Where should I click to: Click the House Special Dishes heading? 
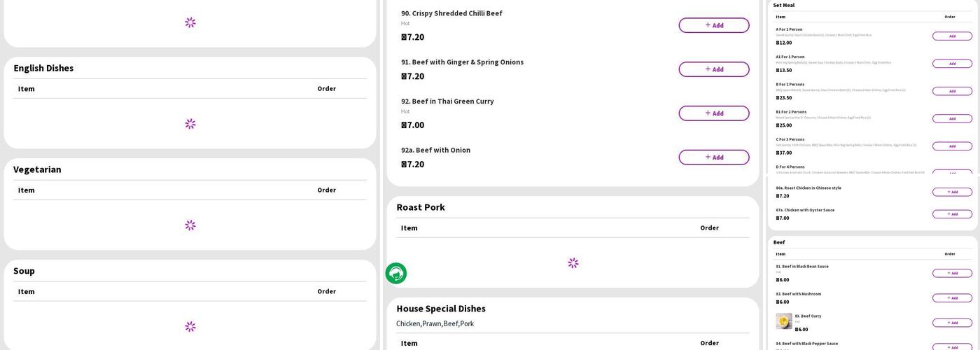(441, 309)
